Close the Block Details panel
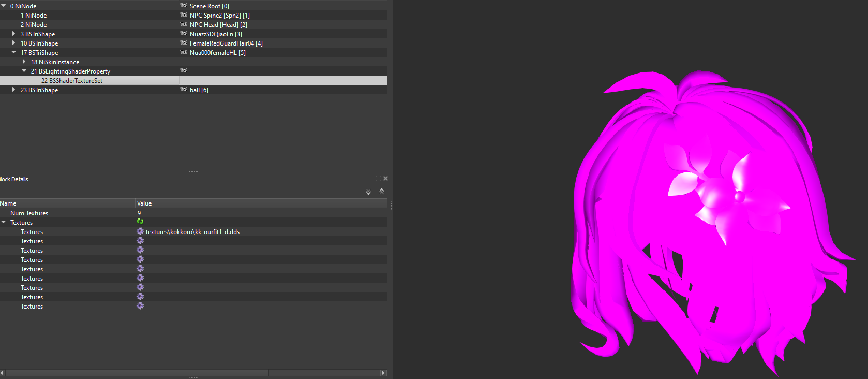The height and width of the screenshot is (379, 868). tap(386, 179)
